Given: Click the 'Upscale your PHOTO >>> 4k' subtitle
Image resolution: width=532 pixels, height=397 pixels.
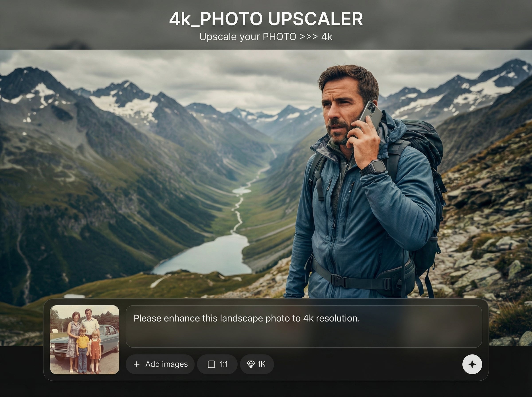Looking at the screenshot, I should point(266,37).
